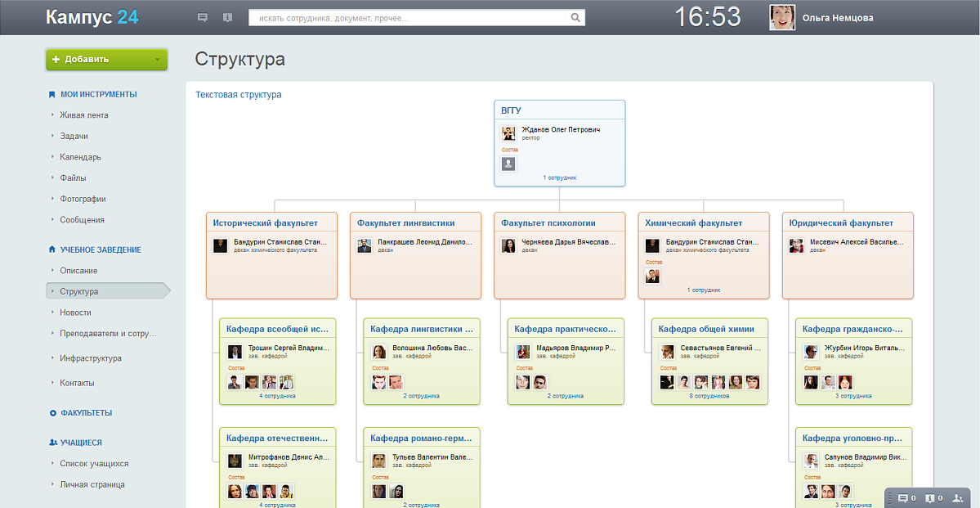Open the Добавить button dropdown arrow
Image resolution: width=980 pixels, height=508 pixels.
[x=157, y=60]
